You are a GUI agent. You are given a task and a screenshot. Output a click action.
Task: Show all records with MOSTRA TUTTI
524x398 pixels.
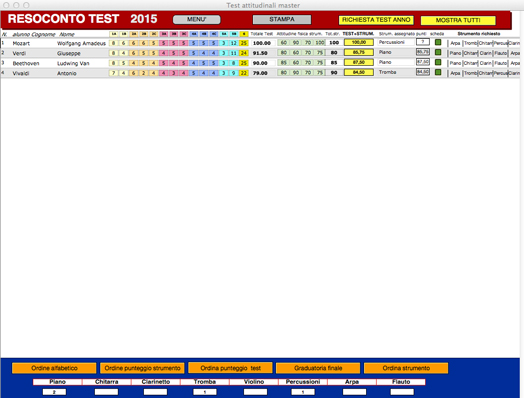coord(458,20)
